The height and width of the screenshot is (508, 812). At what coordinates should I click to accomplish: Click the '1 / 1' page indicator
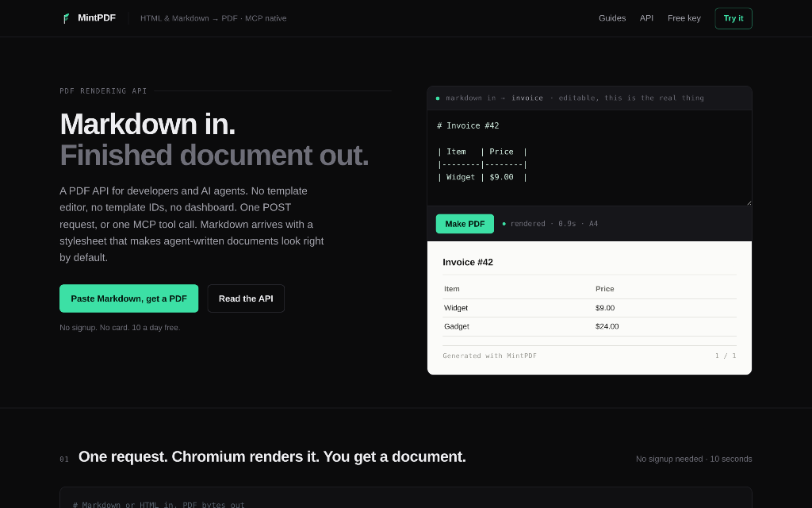pos(726,356)
